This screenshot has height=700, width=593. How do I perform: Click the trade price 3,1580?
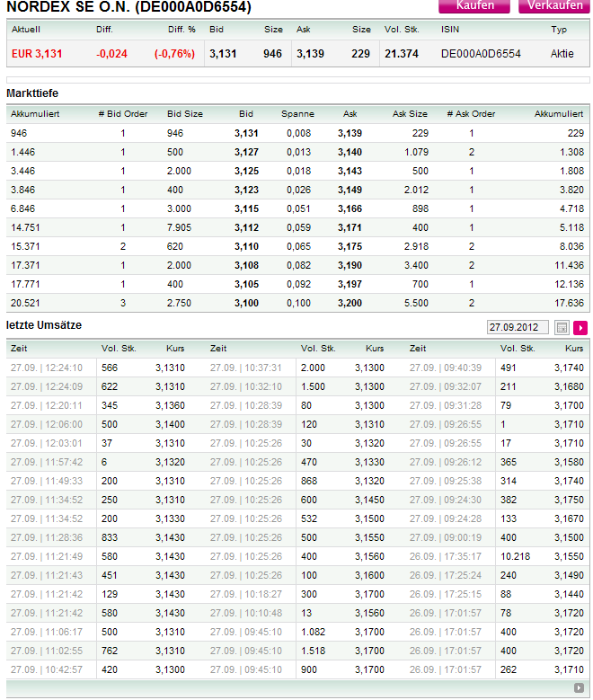coord(569,463)
